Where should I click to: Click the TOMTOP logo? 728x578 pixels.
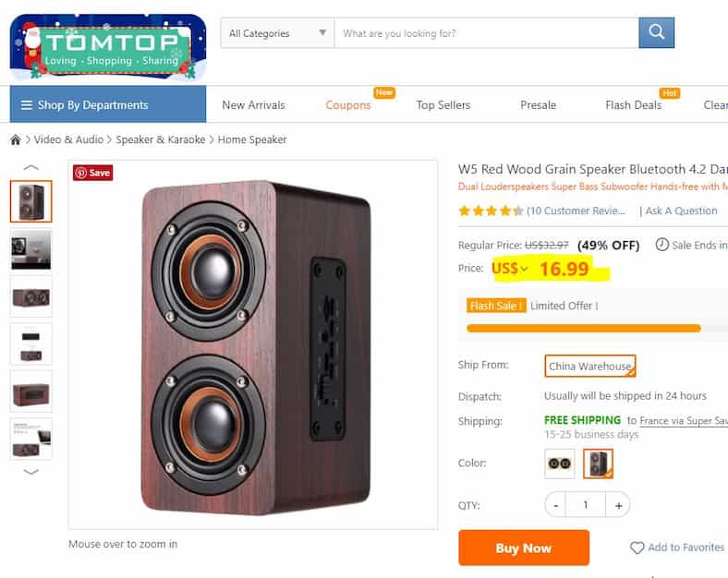pos(108,46)
